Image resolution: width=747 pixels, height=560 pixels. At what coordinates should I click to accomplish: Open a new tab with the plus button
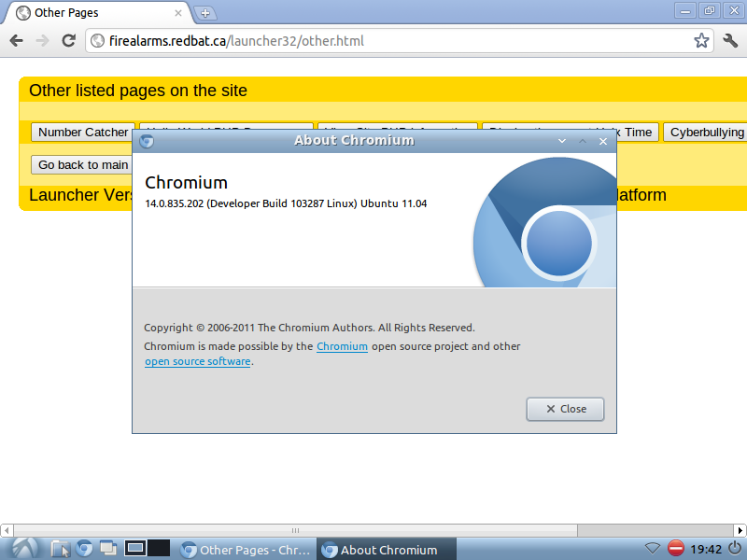pos(205,13)
